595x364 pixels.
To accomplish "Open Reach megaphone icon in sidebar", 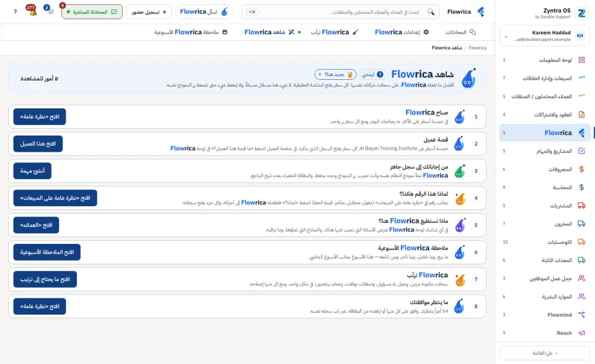I will click(x=581, y=333).
